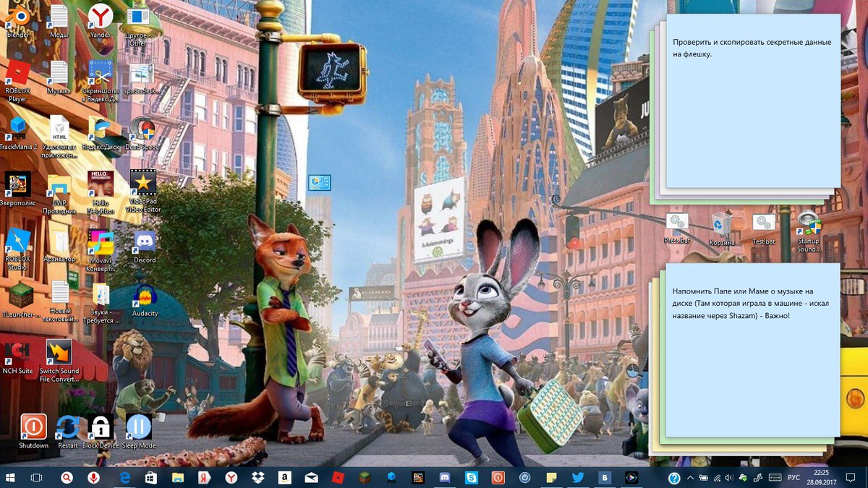This screenshot has width=868, height=488.
Task: Click the red search magnifier in taskbar
Action: (x=67, y=477)
